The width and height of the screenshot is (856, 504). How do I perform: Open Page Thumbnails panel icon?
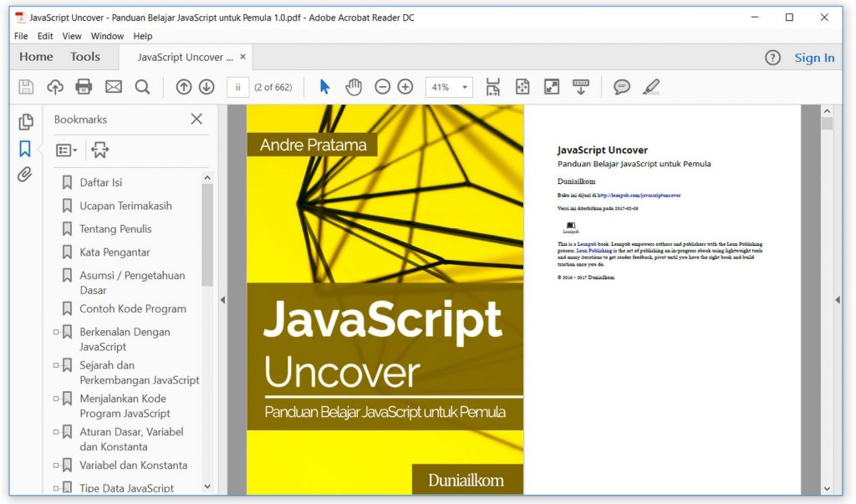coord(26,121)
